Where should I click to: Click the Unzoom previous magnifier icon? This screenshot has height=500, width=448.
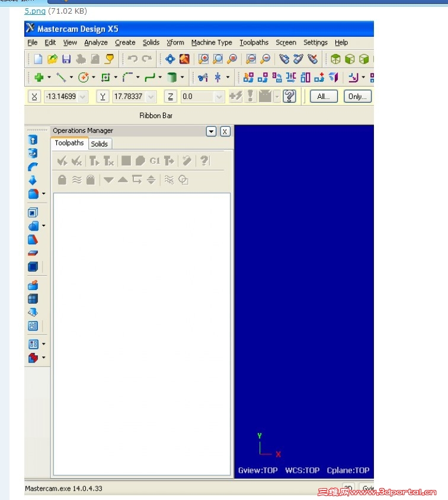click(x=251, y=59)
